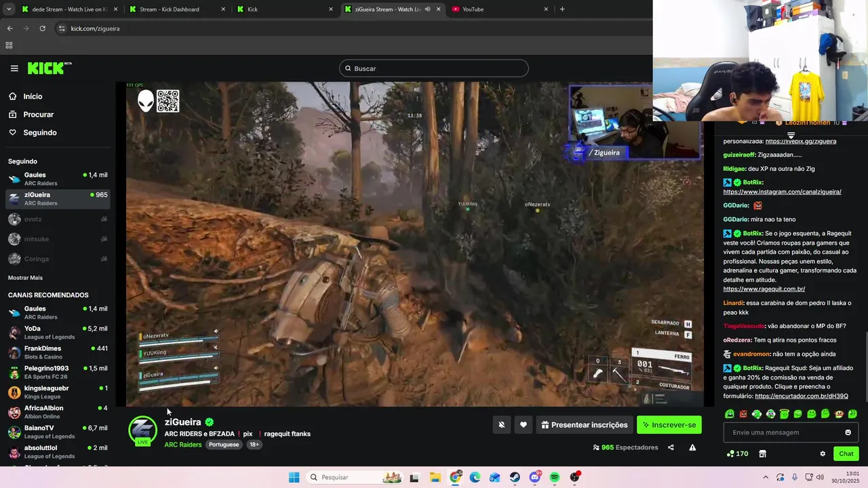The height and width of the screenshot is (488, 868).
Task: Open Gaules channel in Seguindo list
Action: pos(58,179)
